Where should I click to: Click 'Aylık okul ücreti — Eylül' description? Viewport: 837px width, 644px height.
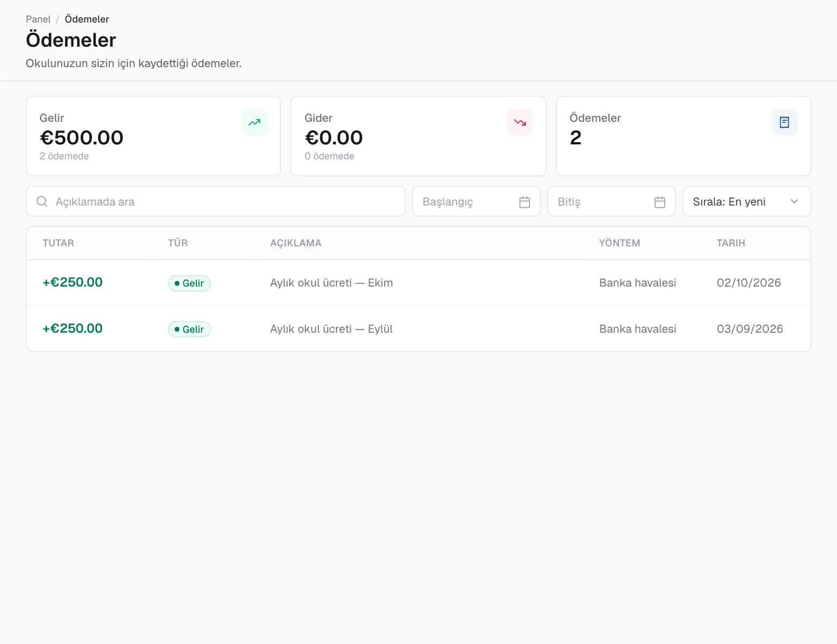(x=332, y=329)
